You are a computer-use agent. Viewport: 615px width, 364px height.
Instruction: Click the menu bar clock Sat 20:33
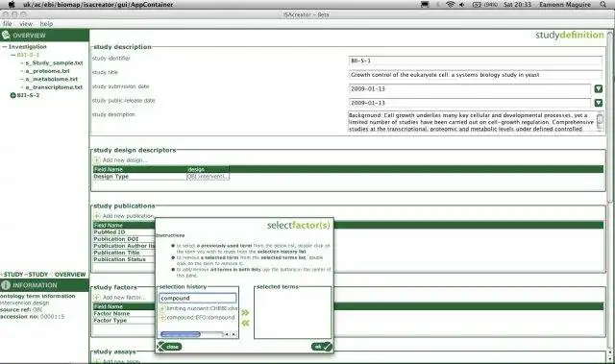(517, 4)
